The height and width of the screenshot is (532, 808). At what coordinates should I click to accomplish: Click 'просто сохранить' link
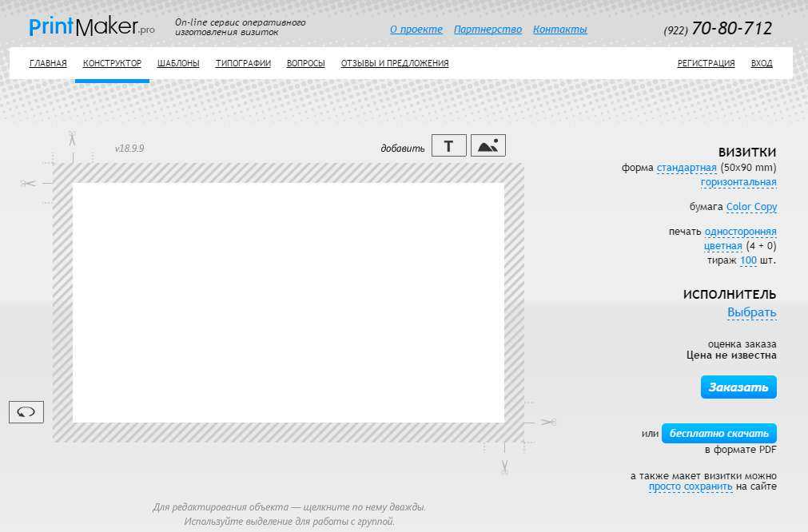(x=690, y=486)
